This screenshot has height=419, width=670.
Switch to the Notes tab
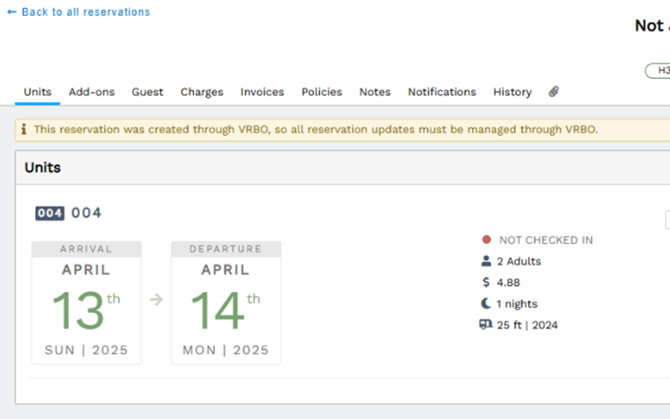pyautogui.click(x=375, y=92)
